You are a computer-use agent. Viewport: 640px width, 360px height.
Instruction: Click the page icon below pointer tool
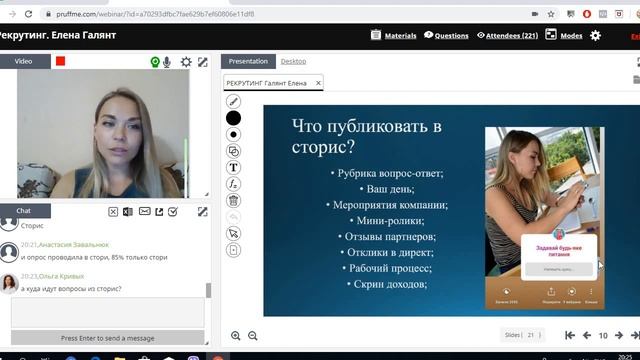233,250
